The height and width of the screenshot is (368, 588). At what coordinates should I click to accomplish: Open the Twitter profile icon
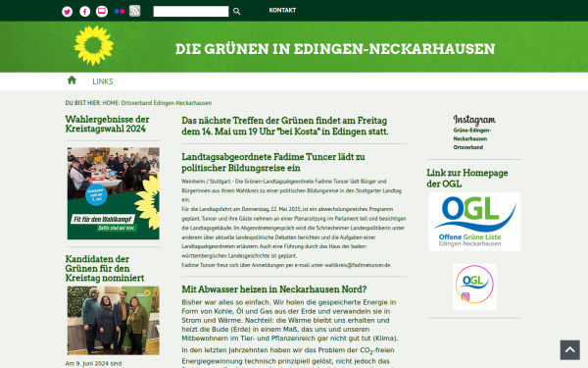click(67, 12)
